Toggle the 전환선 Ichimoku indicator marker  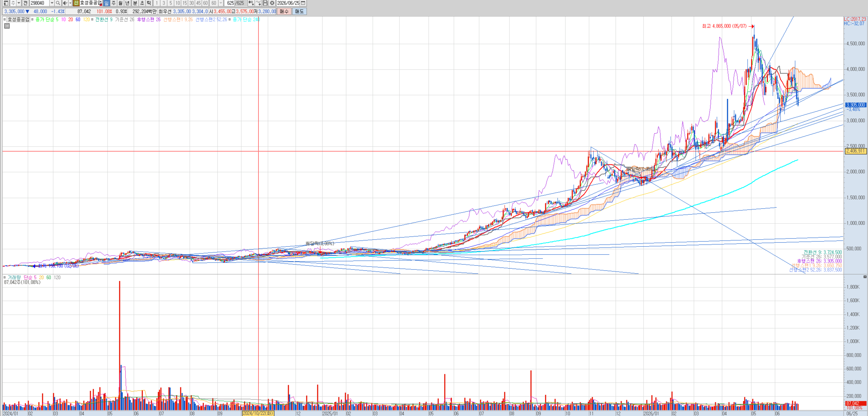(92, 19)
